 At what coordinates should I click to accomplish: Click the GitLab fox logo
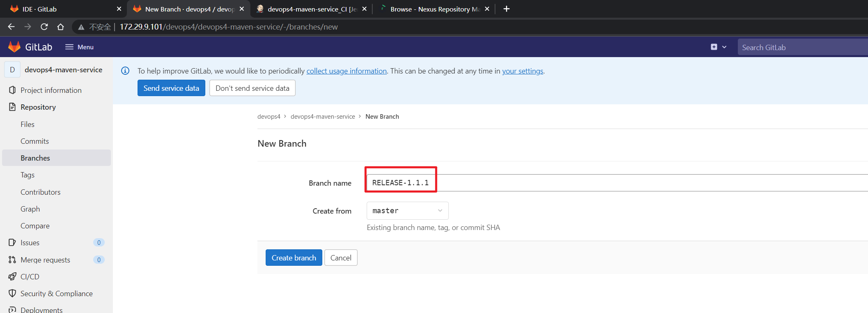(x=14, y=47)
